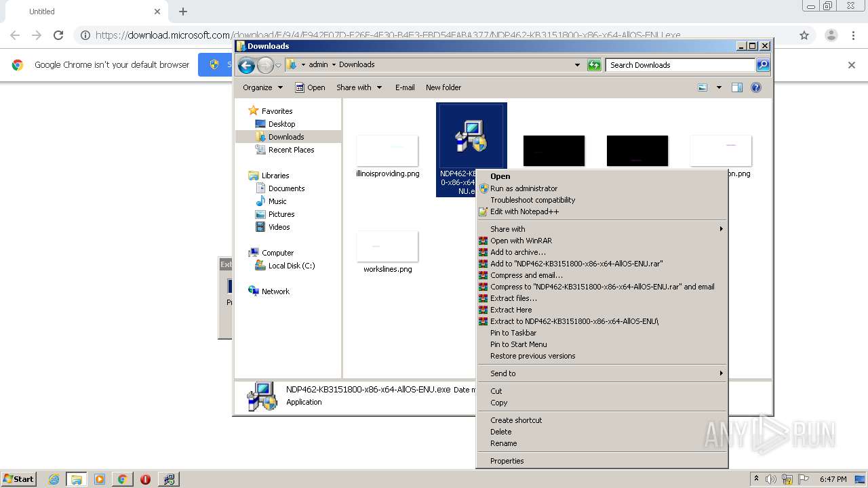Click the Windows Explorer taskbar icon

click(x=77, y=479)
